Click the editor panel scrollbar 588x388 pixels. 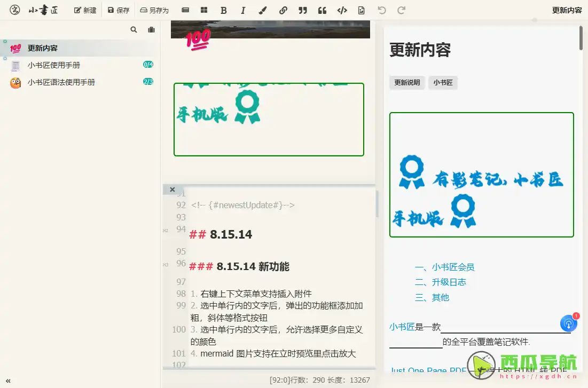pyautogui.click(x=377, y=204)
